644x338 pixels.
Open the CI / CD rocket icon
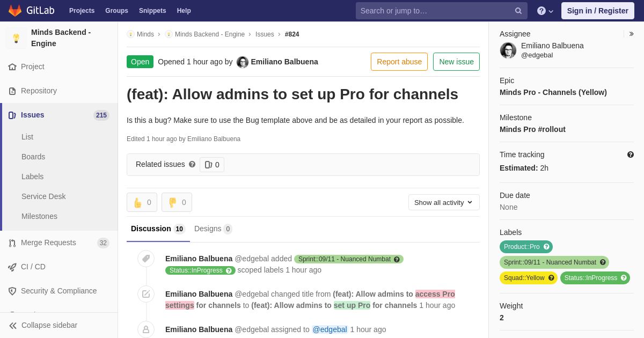click(x=12, y=267)
